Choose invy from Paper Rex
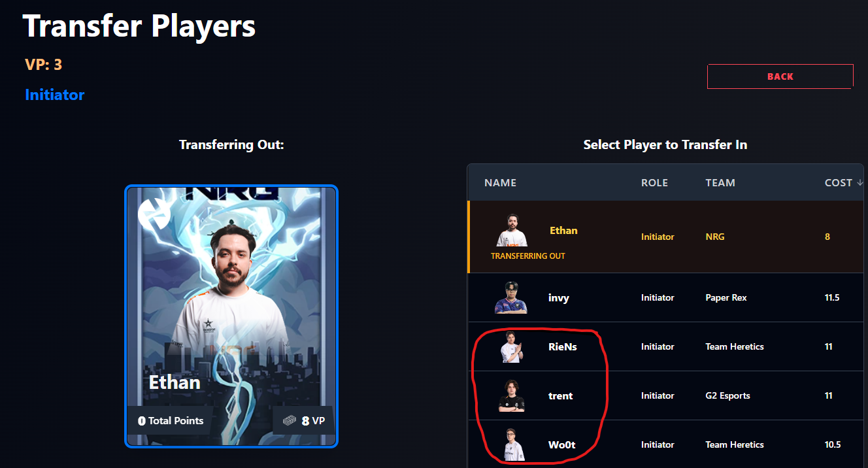This screenshot has width=868, height=468. (x=559, y=298)
